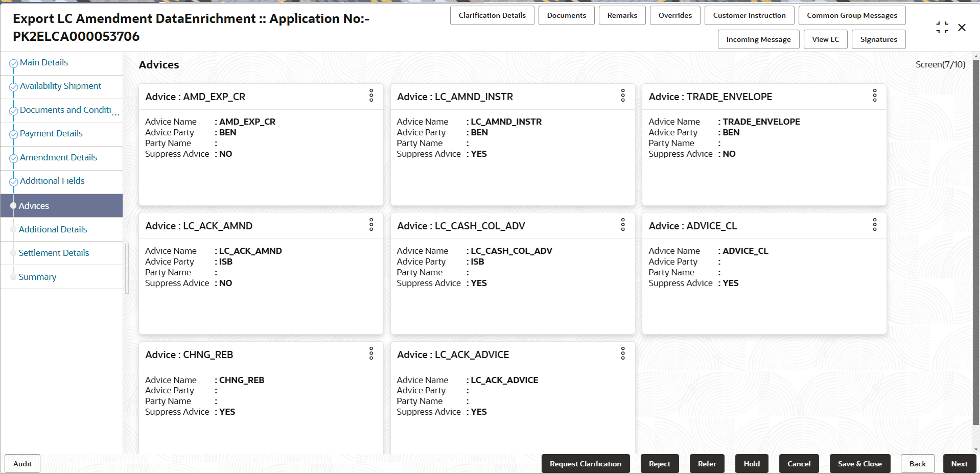Click the Advice : LC_ACK_ADVICE card title
Screen dimensions: 980x474
point(453,354)
